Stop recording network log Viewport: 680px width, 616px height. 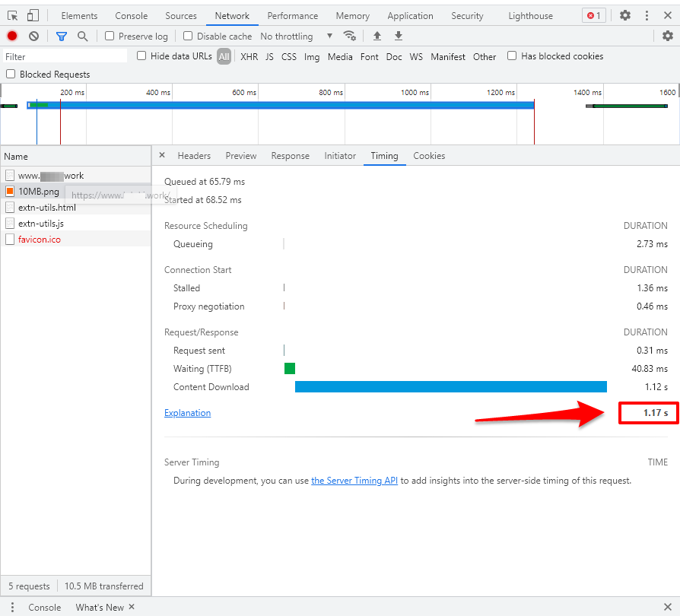pos(12,36)
